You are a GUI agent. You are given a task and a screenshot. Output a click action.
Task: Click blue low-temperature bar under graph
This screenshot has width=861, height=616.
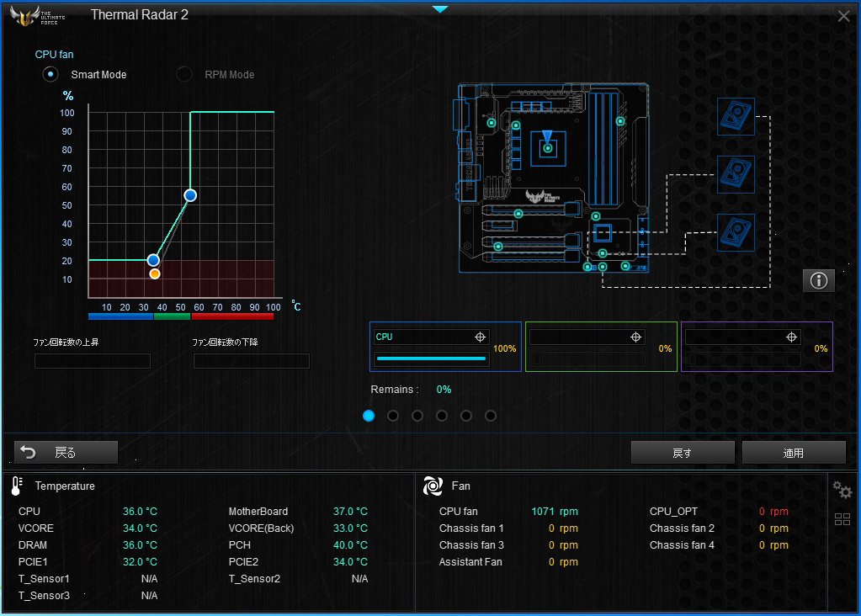[x=121, y=316]
